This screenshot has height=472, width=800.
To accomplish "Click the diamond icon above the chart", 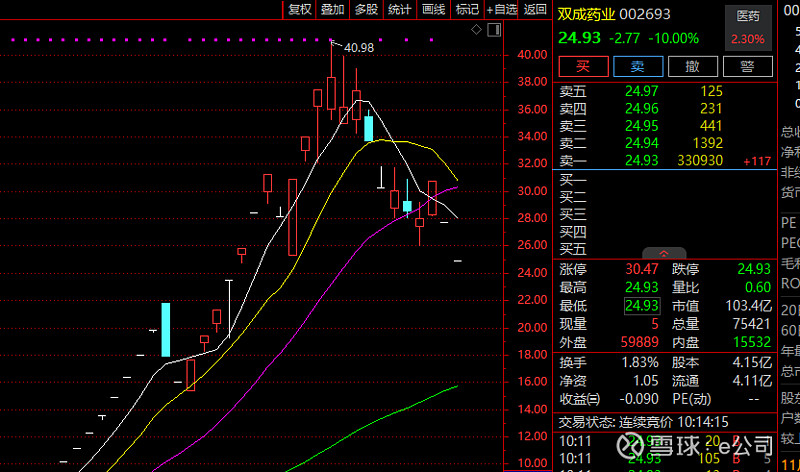I will (475, 31).
